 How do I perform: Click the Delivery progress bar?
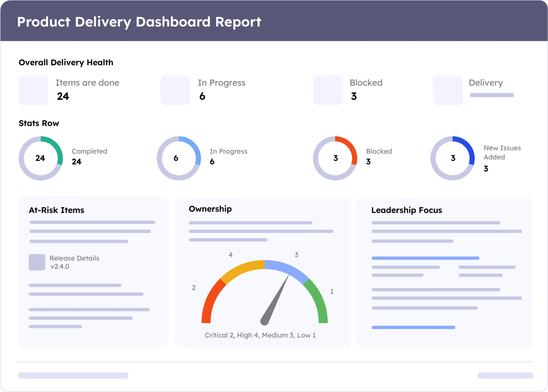tap(492, 95)
